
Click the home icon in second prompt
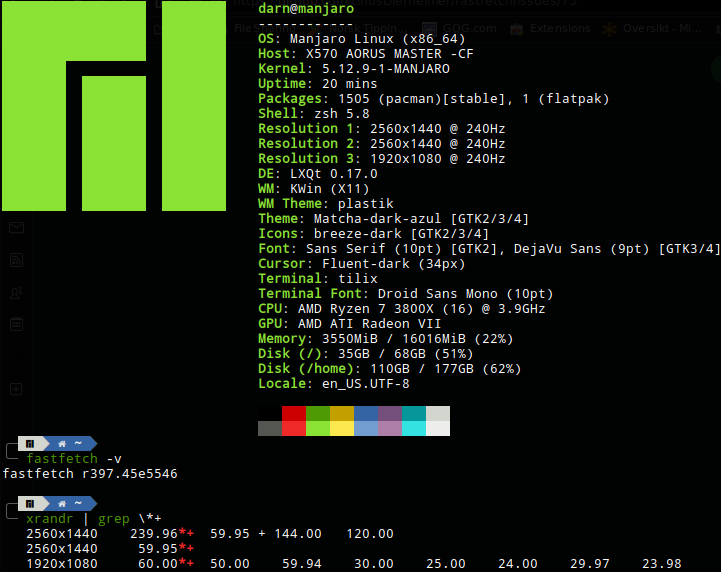tap(62, 504)
